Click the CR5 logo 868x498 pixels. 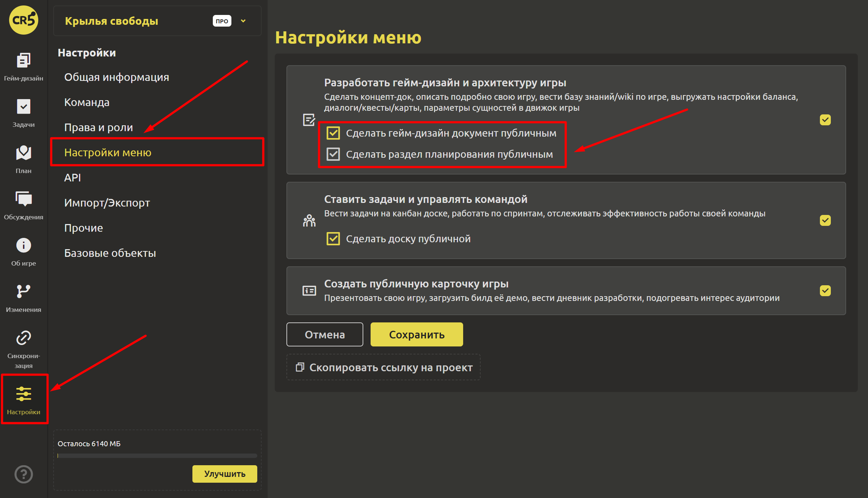(x=23, y=20)
